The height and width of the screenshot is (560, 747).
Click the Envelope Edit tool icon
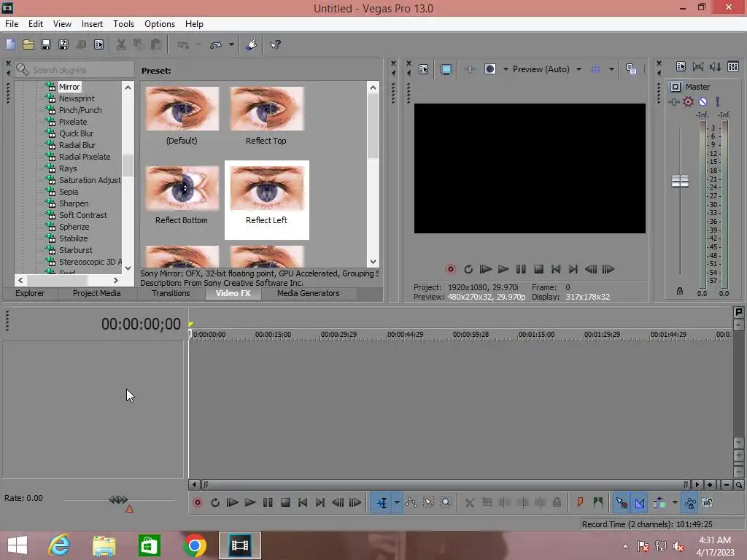click(x=411, y=502)
